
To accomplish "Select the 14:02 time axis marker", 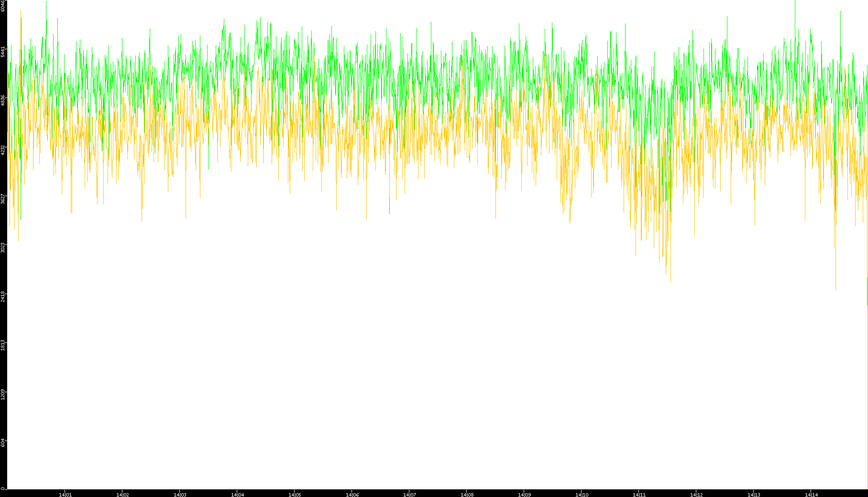I will pos(122,494).
